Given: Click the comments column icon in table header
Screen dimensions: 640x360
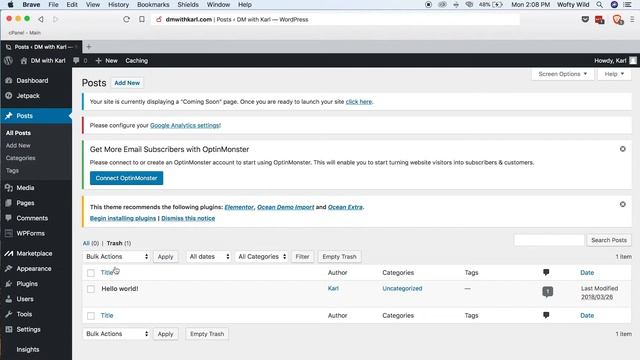Looking at the screenshot, I should (x=546, y=272).
